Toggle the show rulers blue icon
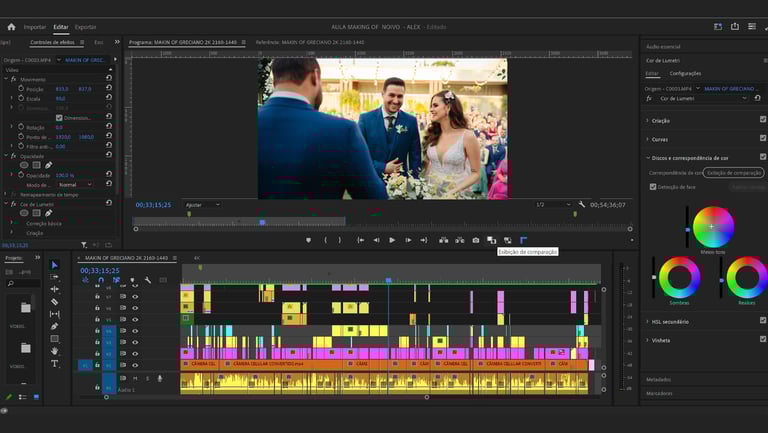Viewport: 768px width, 433px height. tap(523, 240)
